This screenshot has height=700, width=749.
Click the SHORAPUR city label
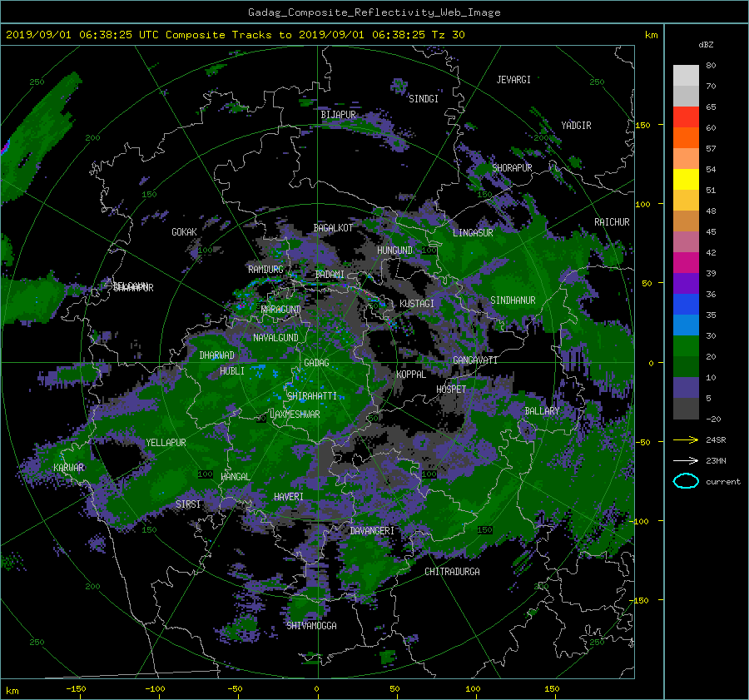click(512, 168)
